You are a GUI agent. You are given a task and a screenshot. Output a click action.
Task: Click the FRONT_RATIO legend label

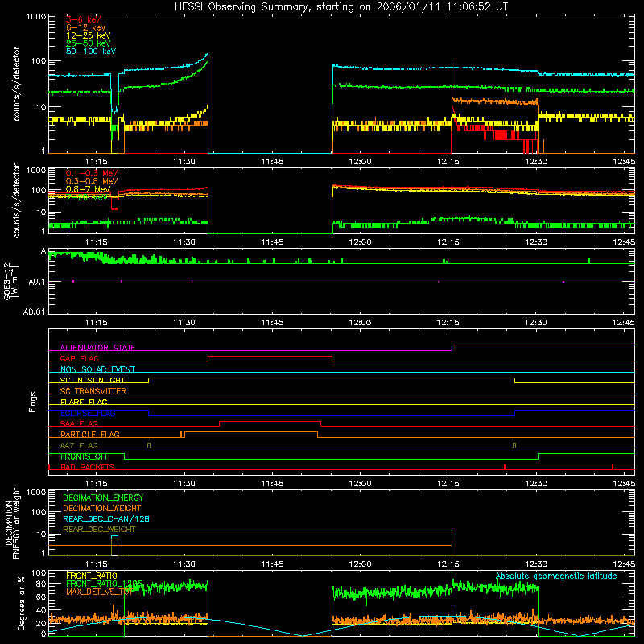tap(92, 576)
